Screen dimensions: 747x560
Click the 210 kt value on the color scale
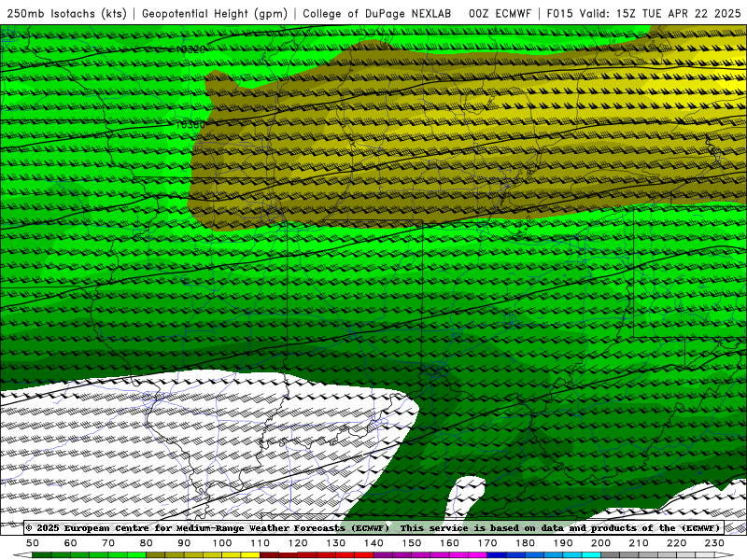pos(639,543)
